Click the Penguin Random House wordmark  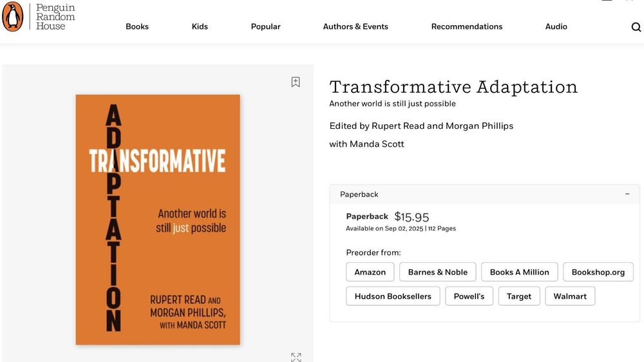(x=55, y=17)
